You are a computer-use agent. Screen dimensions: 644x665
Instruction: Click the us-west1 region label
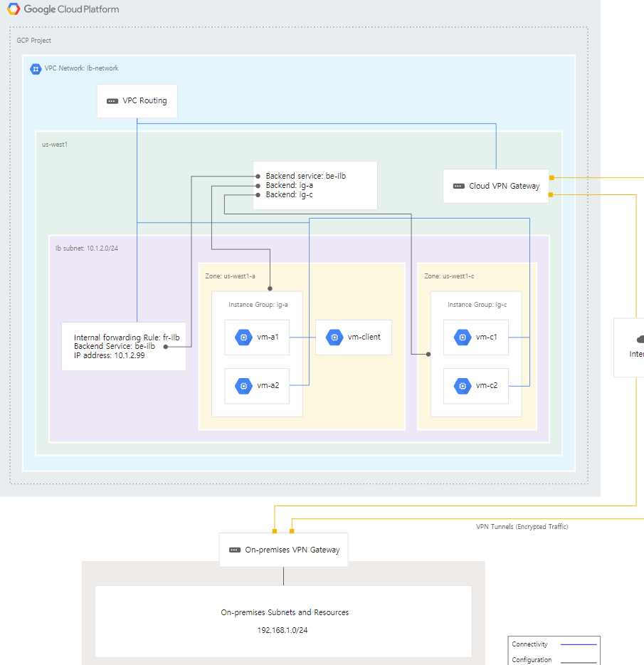55,145
